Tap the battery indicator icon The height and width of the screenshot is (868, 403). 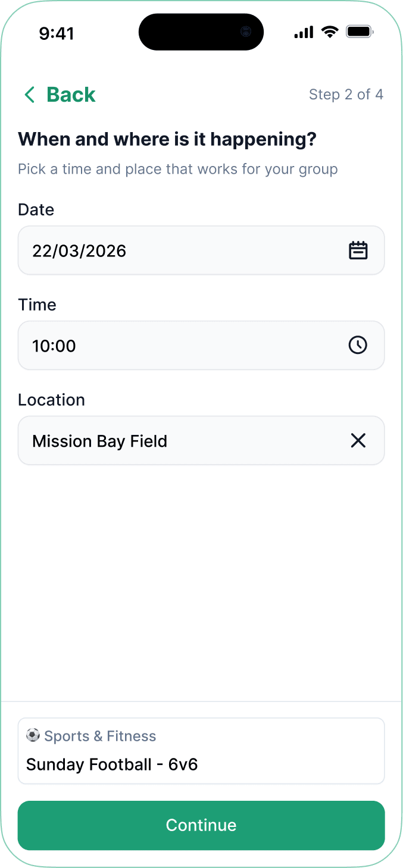click(359, 32)
